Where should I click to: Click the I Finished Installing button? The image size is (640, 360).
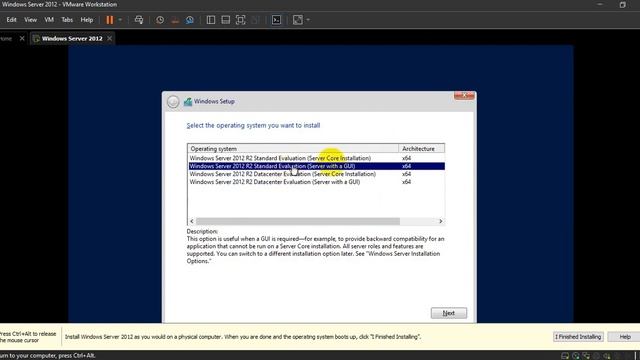(x=578, y=337)
